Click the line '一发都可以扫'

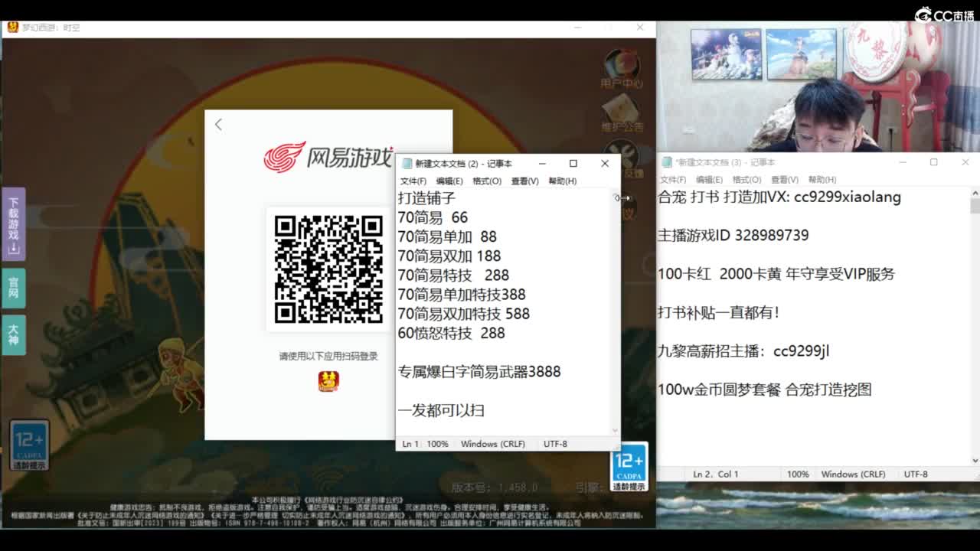pos(441,410)
